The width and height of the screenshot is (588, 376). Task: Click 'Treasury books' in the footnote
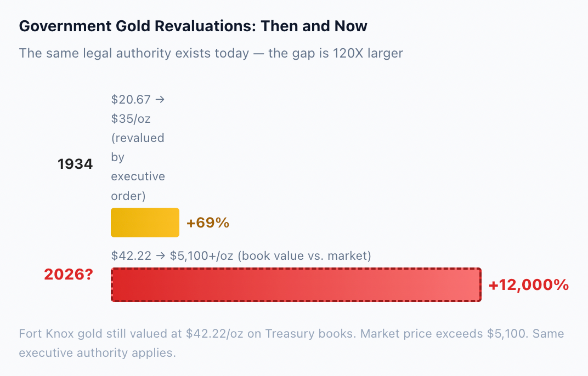click(x=310, y=334)
